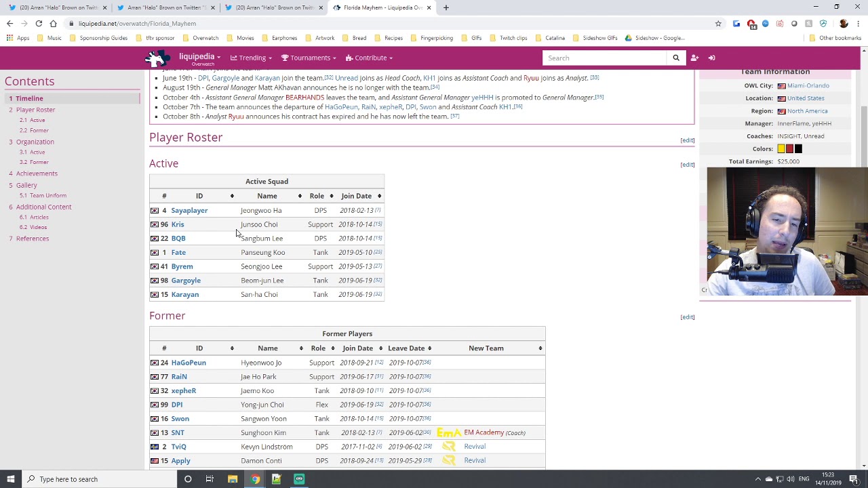The width and height of the screenshot is (868, 488).
Task: Open the Windows notification center
Action: tap(854, 479)
